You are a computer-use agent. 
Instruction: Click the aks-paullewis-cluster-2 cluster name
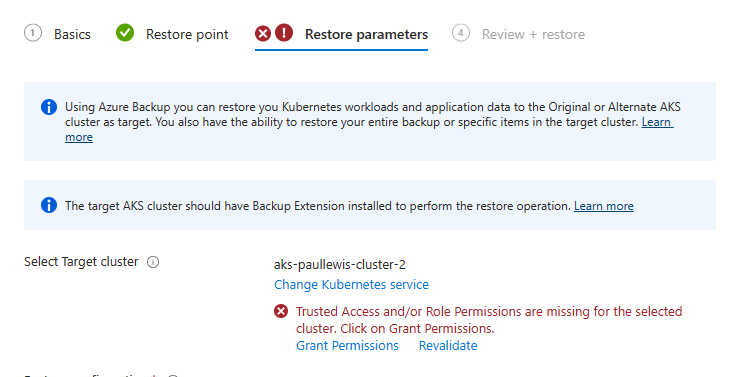[340, 265]
